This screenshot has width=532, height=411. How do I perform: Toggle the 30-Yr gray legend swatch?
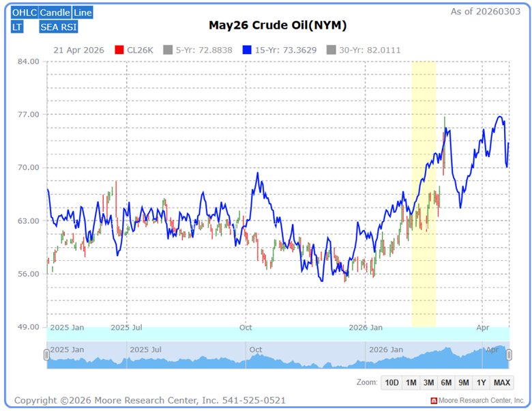[331, 50]
